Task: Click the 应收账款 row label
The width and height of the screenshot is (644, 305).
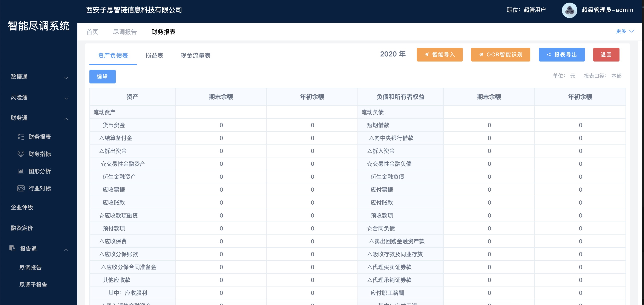Action: 114,203
